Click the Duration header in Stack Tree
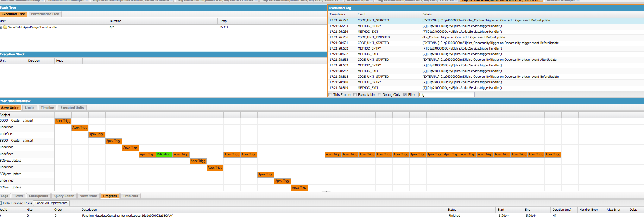 [x=163, y=21]
